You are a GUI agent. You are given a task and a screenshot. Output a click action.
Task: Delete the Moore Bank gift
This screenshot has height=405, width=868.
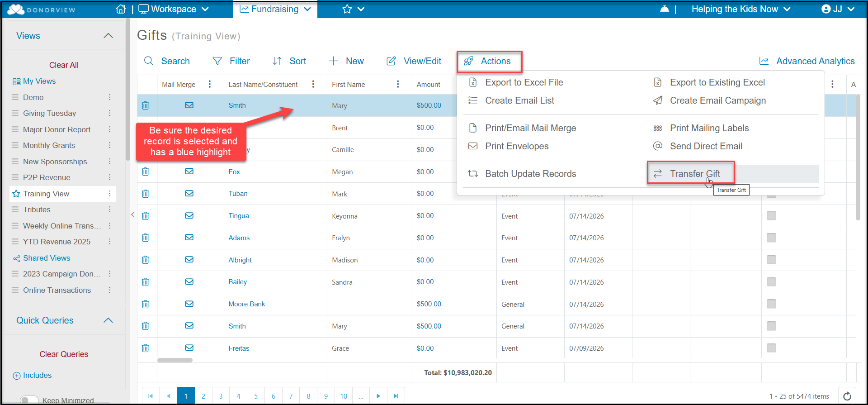point(146,304)
